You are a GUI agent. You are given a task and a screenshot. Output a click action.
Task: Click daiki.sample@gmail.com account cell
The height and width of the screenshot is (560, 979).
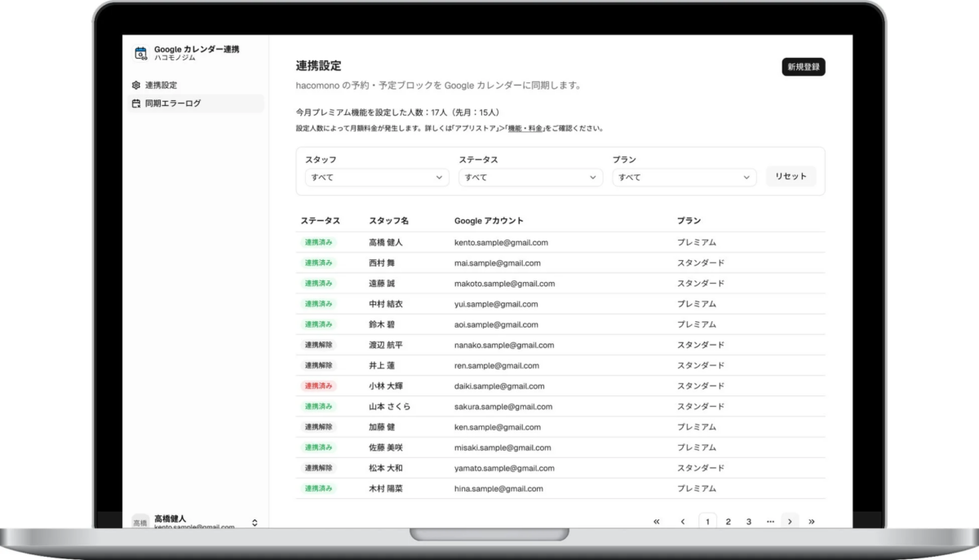[x=499, y=386]
